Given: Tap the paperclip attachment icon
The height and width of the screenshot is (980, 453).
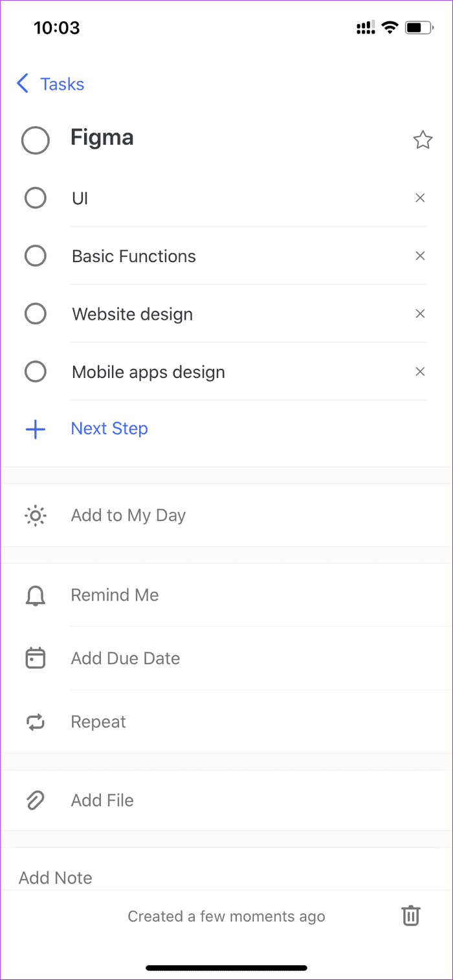Looking at the screenshot, I should [35, 801].
